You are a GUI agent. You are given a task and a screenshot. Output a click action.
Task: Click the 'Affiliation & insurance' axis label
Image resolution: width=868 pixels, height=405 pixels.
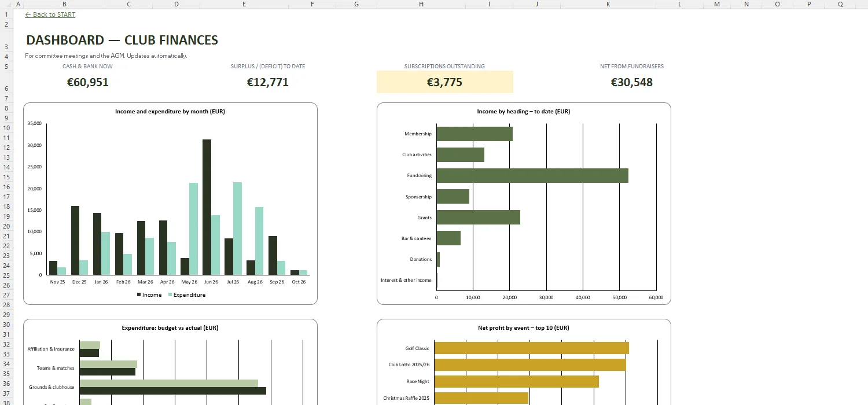coord(51,349)
